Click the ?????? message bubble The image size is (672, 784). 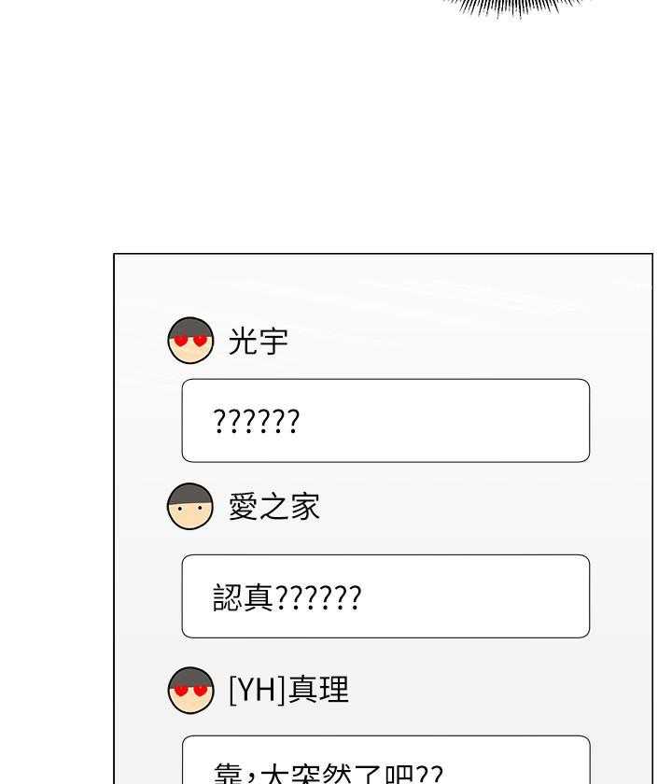coord(385,421)
